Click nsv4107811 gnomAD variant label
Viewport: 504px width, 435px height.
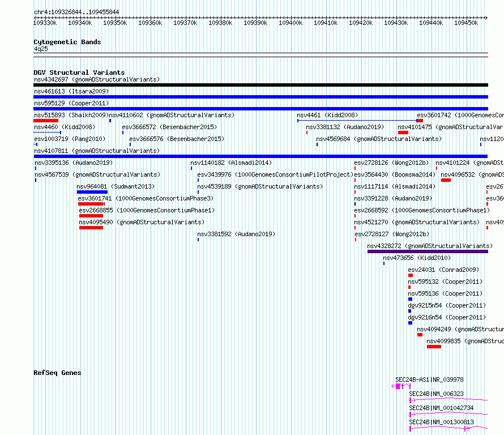coord(97,151)
